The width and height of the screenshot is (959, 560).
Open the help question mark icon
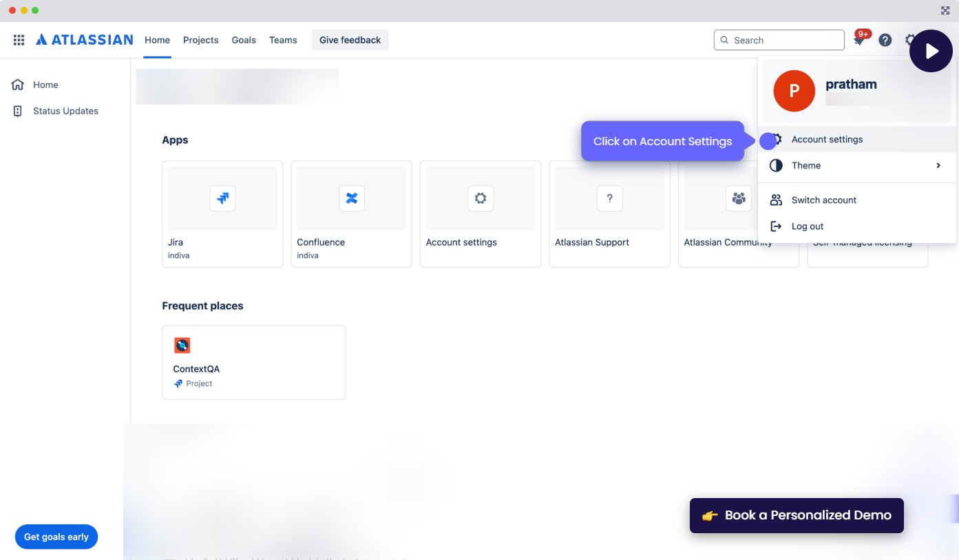pos(885,40)
